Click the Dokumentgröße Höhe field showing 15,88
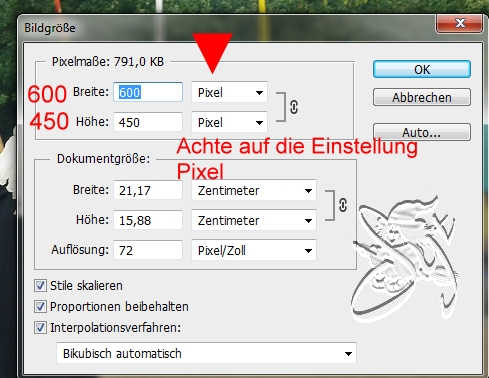 tap(148, 220)
